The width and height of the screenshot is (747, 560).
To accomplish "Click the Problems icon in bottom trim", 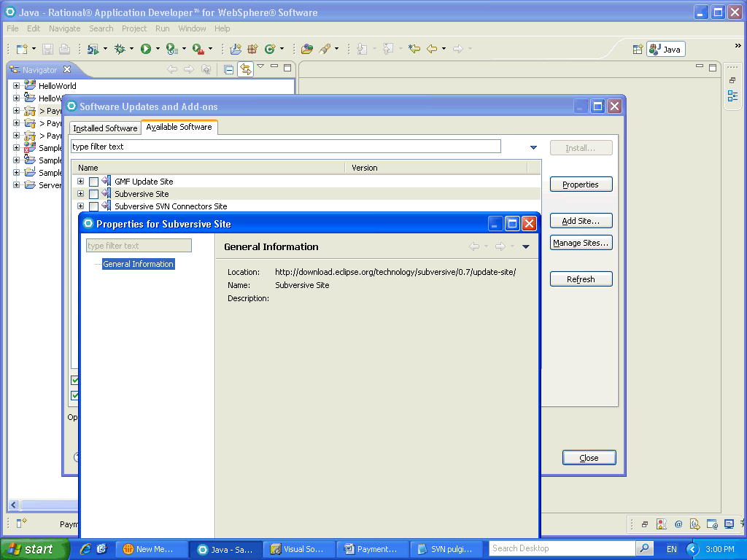I will coord(661,524).
